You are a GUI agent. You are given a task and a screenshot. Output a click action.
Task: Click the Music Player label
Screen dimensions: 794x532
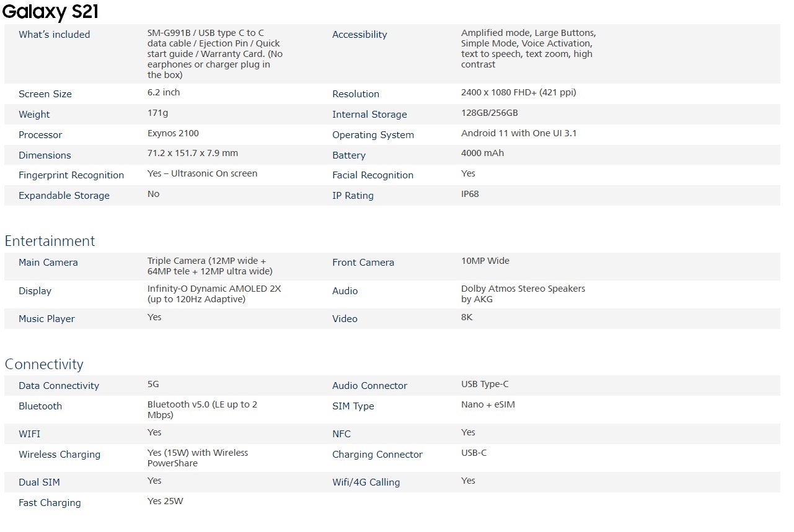coord(46,319)
